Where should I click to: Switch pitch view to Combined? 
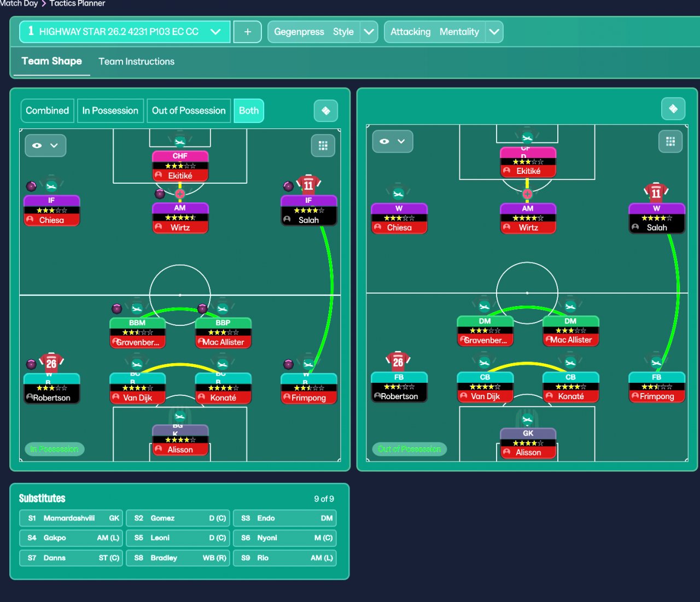(48, 110)
